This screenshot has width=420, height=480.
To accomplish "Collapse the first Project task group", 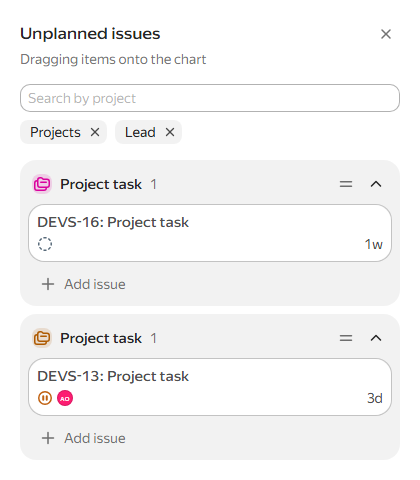I will [x=376, y=184].
